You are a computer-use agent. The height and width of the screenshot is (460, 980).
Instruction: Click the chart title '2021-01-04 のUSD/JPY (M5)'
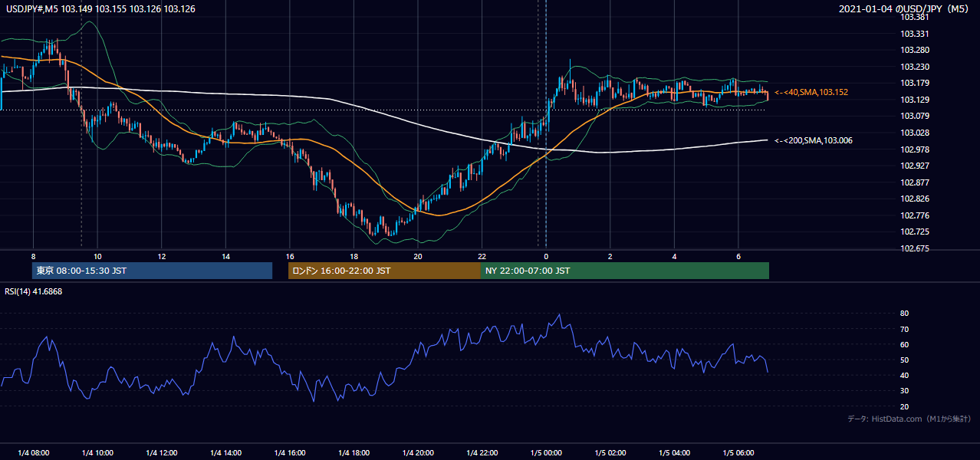point(905,9)
